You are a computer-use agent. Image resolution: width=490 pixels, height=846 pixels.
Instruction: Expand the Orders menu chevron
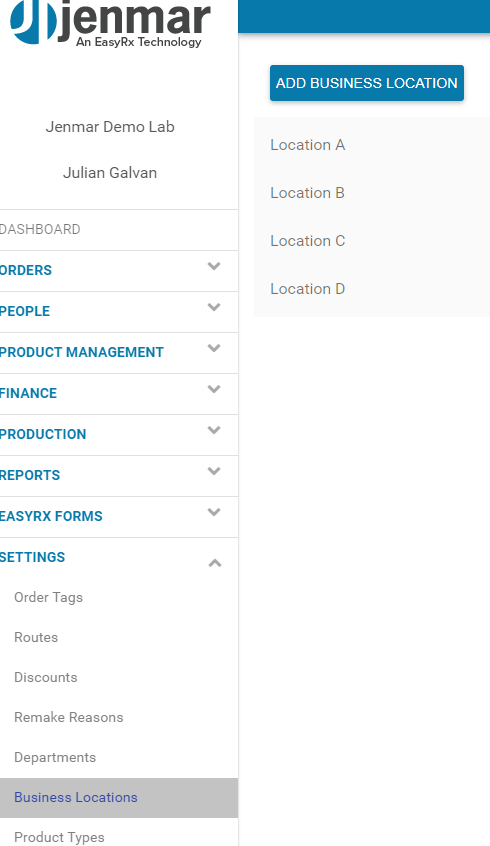(x=214, y=266)
